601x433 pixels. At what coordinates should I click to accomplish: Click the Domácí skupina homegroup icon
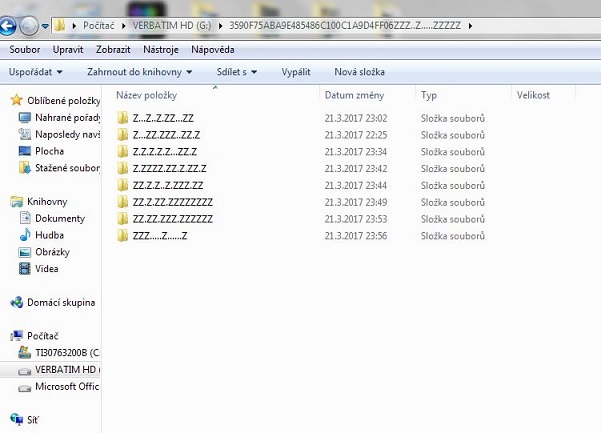coord(17,302)
